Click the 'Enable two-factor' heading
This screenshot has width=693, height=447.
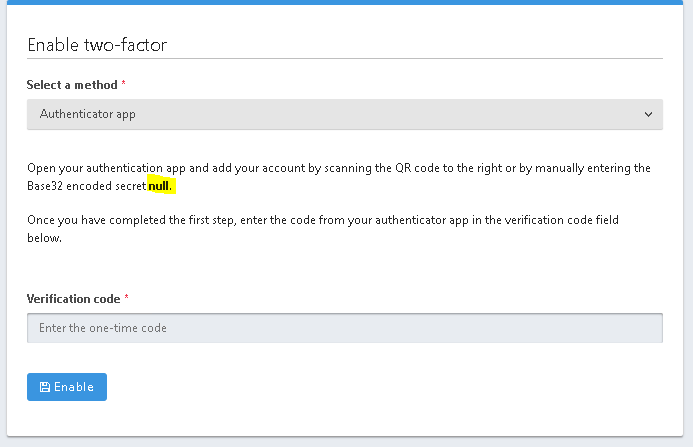point(97,45)
